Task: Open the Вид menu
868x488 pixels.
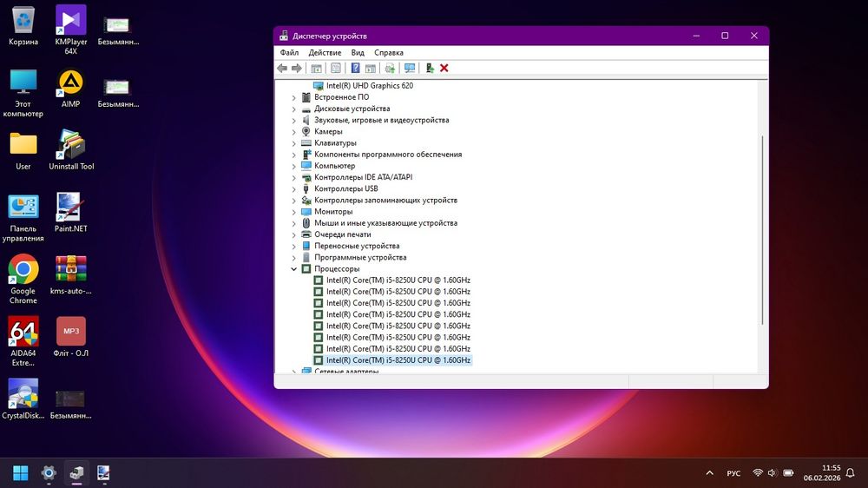Action: point(358,53)
